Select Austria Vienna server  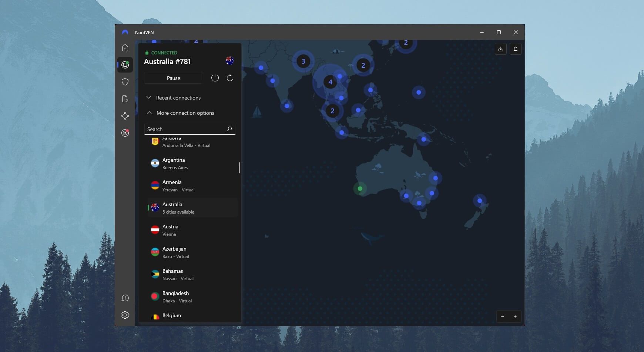pos(192,230)
